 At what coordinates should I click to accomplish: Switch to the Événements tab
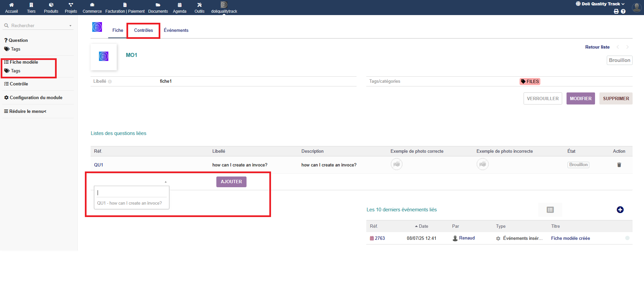[x=176, y=30]
